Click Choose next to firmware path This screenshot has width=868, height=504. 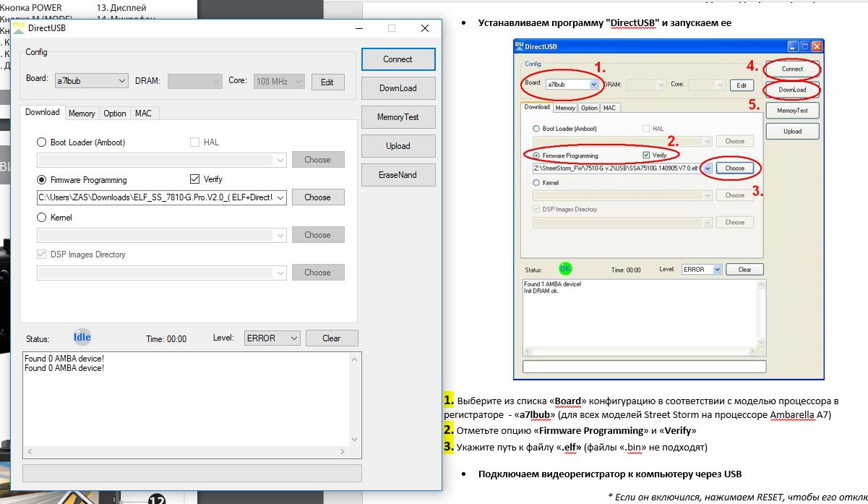coord(317,197)
